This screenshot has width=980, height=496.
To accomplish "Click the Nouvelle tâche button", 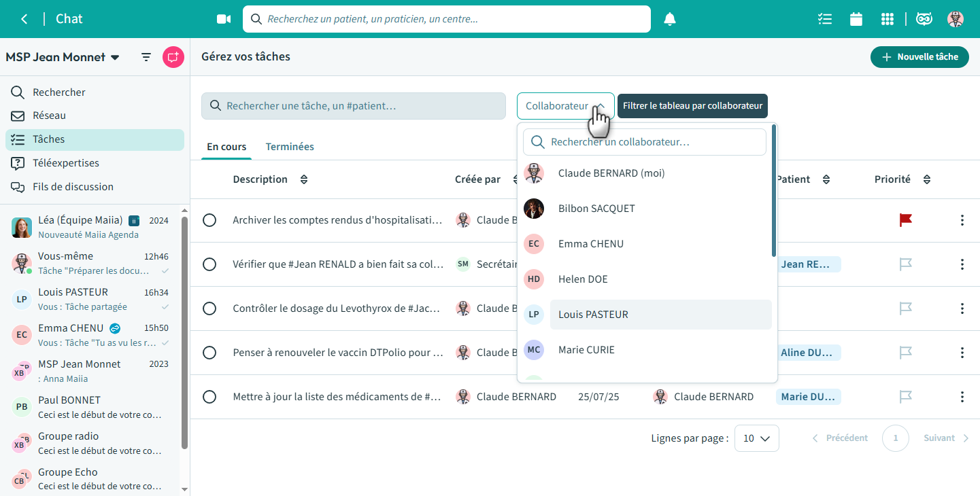I will tap(919, 57).
